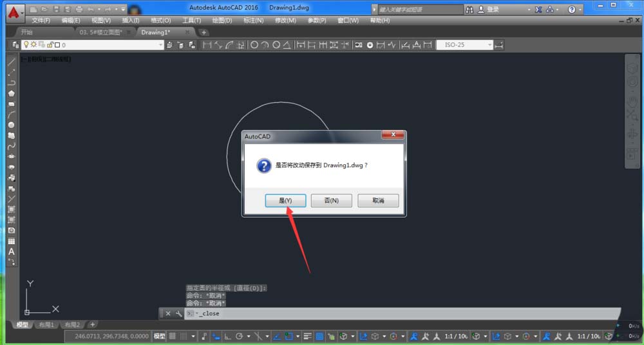
Task: Switch to the 布局1 layout tab
Action: (x=47, y=325)
